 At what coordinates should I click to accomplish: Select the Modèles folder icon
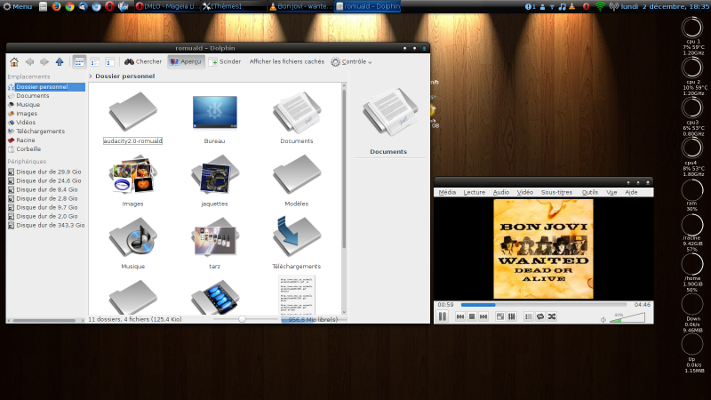point(297,175)
